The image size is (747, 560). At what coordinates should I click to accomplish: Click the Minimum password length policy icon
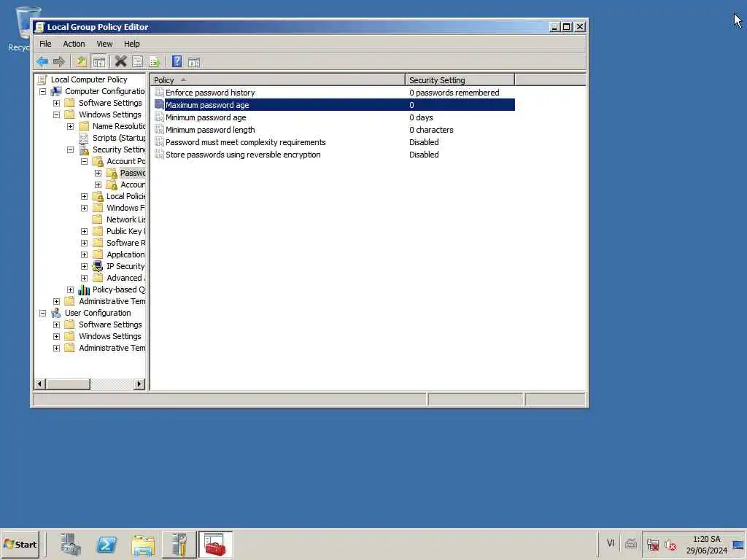pyautogui.click(x=159, y=130)
